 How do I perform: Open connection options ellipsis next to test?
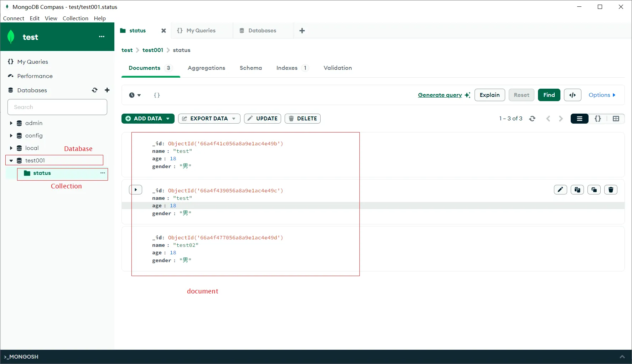(102, 37)
